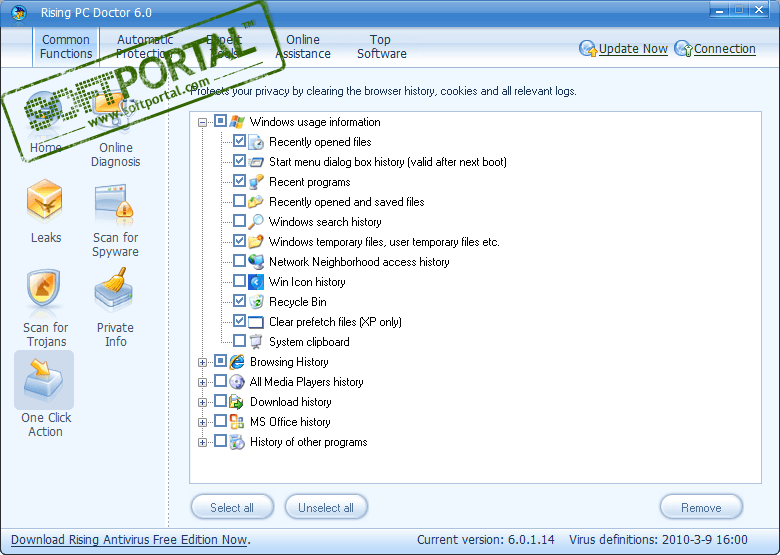Click the System clipboard icon
780x555 pixels.
(x=256, y=342)
